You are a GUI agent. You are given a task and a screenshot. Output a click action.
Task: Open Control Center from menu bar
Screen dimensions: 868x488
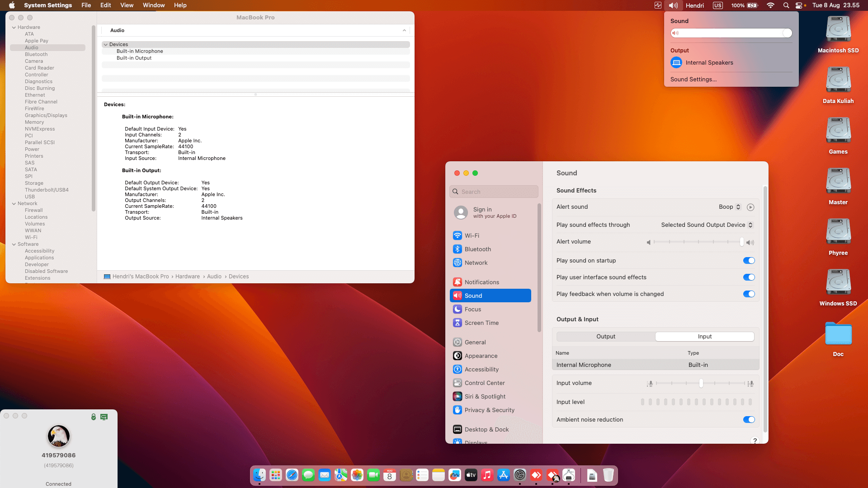tap(799, 5)
